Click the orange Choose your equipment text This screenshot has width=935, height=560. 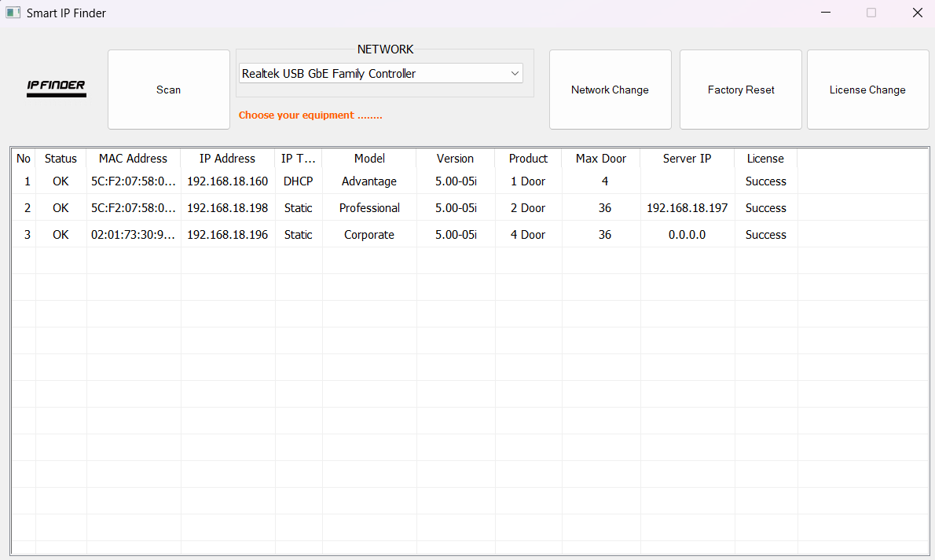tap(310, 115)
